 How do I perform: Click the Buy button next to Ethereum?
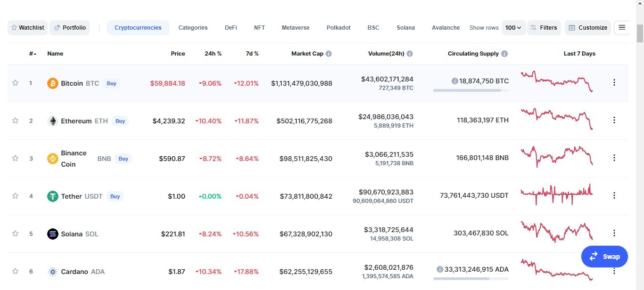click(120, 121)
